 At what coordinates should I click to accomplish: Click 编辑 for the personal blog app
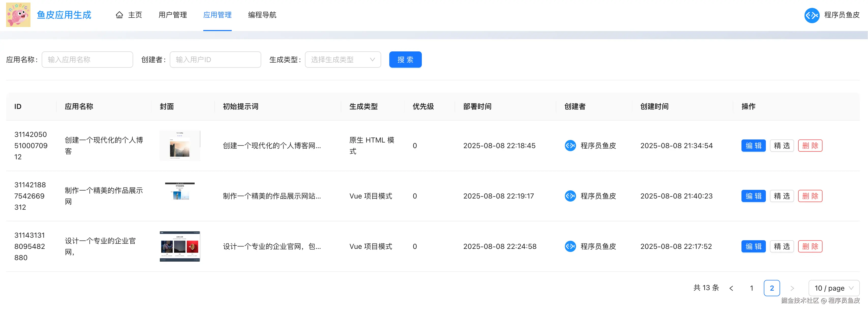coord(753,146)
